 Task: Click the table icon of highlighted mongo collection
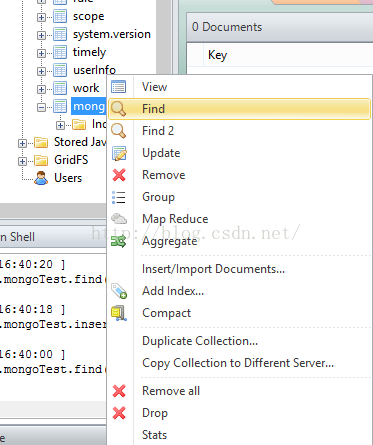tap(60, 106)
